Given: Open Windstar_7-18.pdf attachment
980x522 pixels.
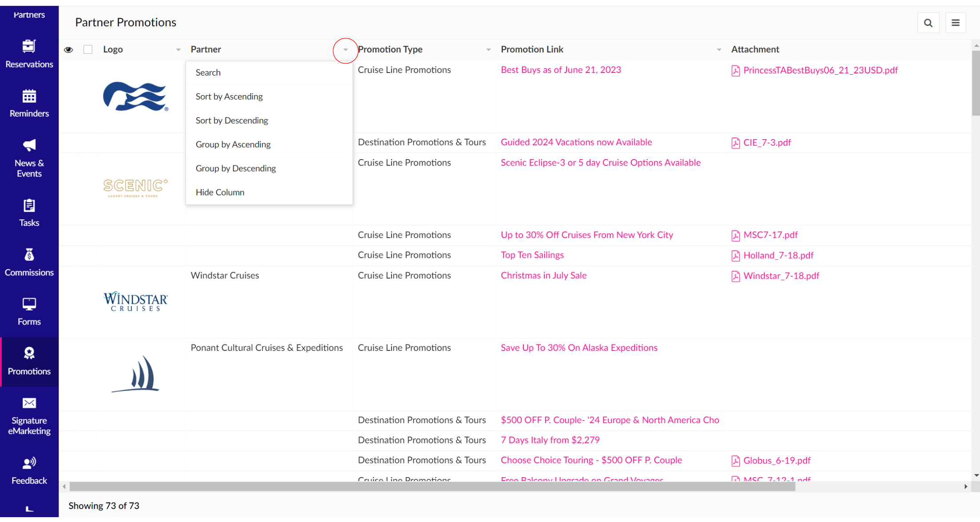Looking at the screenshot, I should [781, 276].
